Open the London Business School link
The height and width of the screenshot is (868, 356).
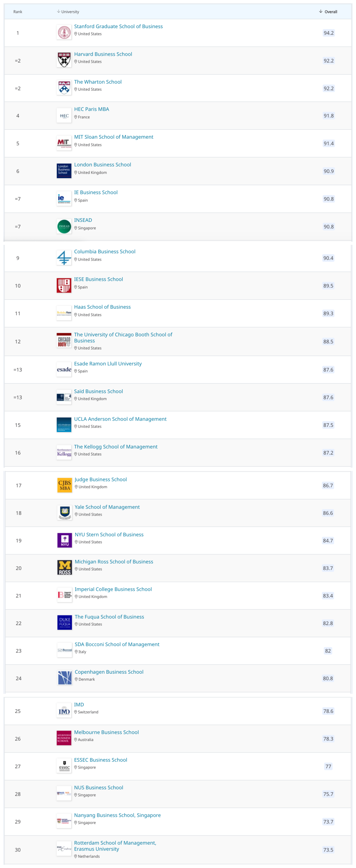(102, 165)
